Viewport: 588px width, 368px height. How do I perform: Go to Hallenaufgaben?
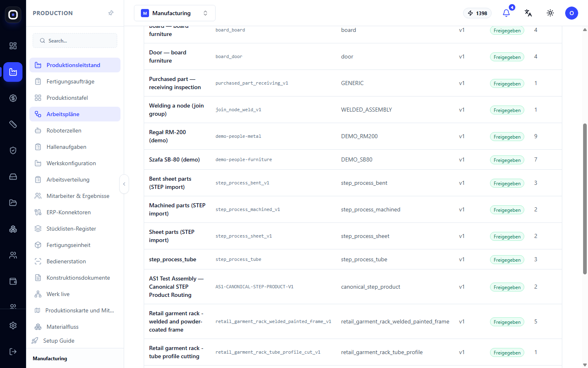[x=75, y=147]
